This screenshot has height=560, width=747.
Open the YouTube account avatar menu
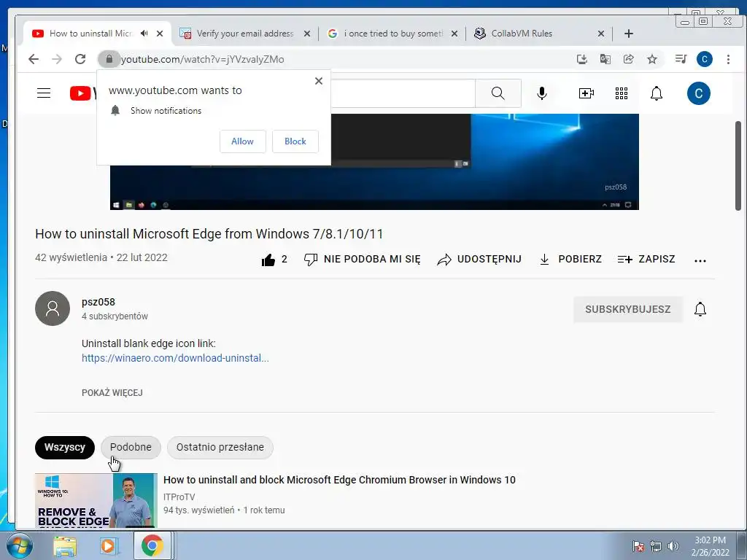point(698,93)
